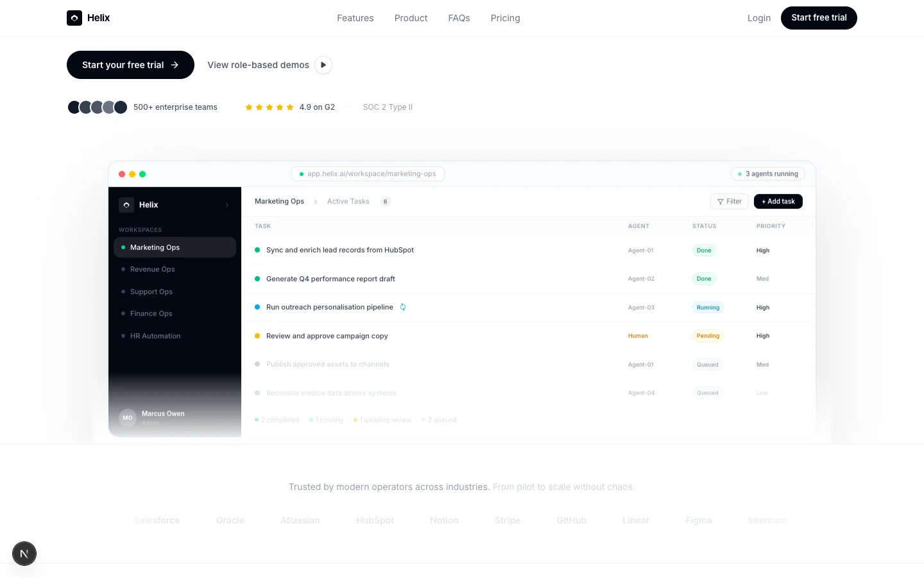Expand the sidebar Helix workspace chevron
This screenshot has height=578, width=924.
(x=227, y=205)
